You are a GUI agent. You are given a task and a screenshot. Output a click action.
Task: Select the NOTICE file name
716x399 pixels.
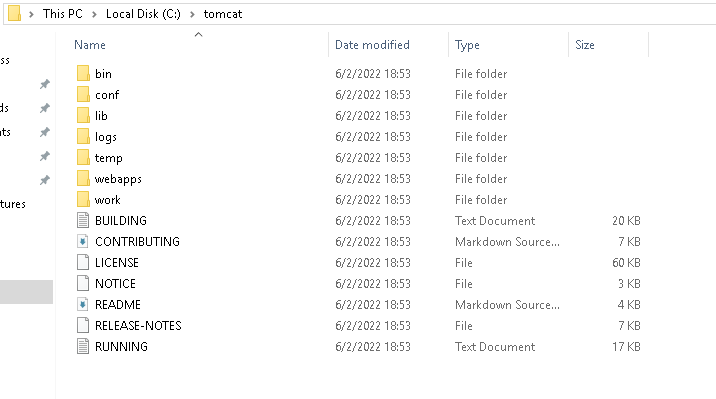click(116, 284)
